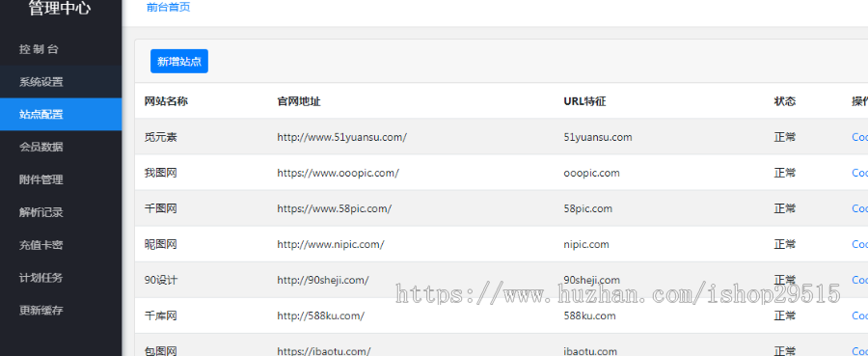The height and width of the screenshot is (356, 868).
Task: Click 正常 status in 昵图网 row
Action: [784, 244]
